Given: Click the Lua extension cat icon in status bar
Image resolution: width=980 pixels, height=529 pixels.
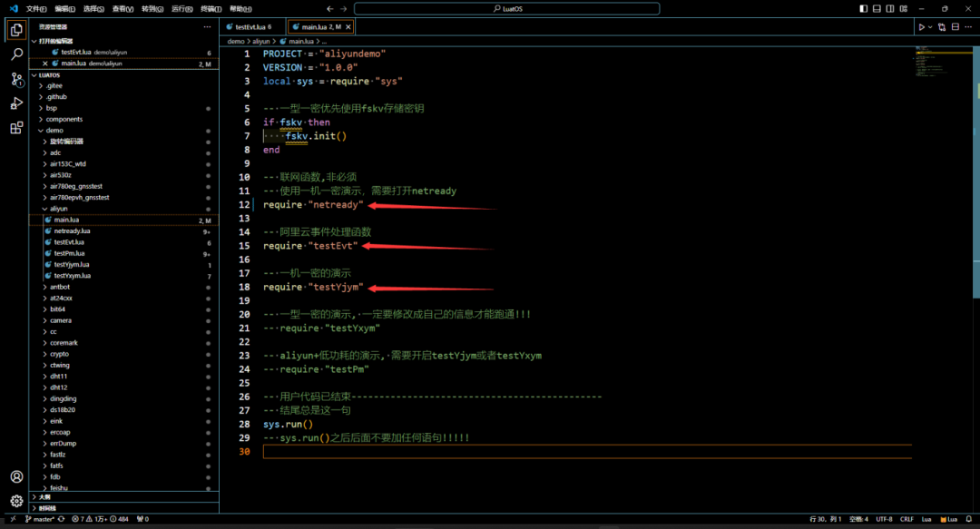Looking at the screenshot, I should tap(945, 519).
